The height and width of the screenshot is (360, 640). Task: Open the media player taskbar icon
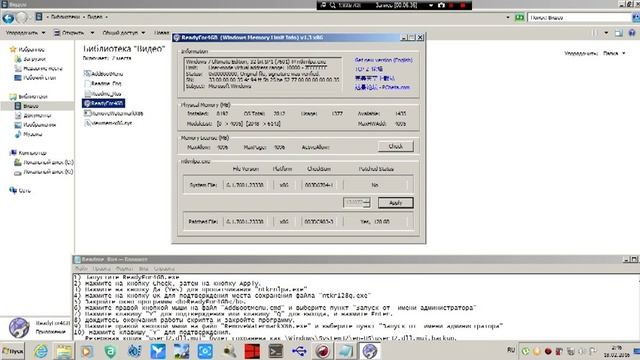click(87, 351)
